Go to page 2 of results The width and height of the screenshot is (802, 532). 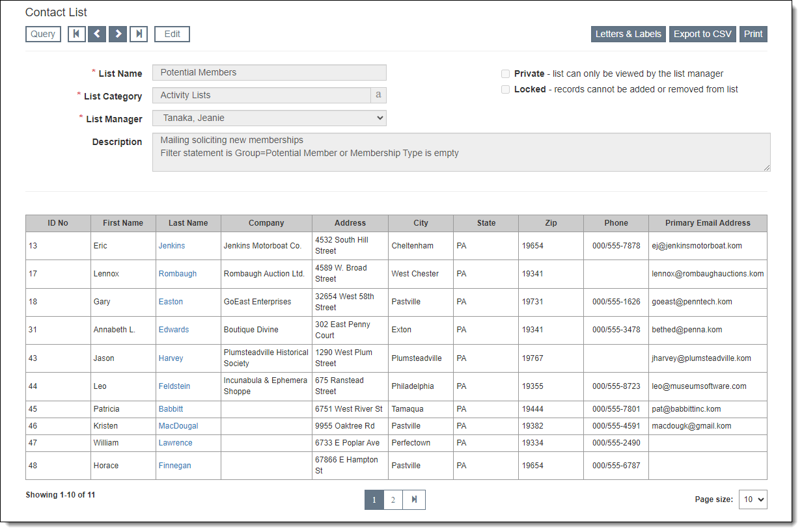(x=393, y=499)
